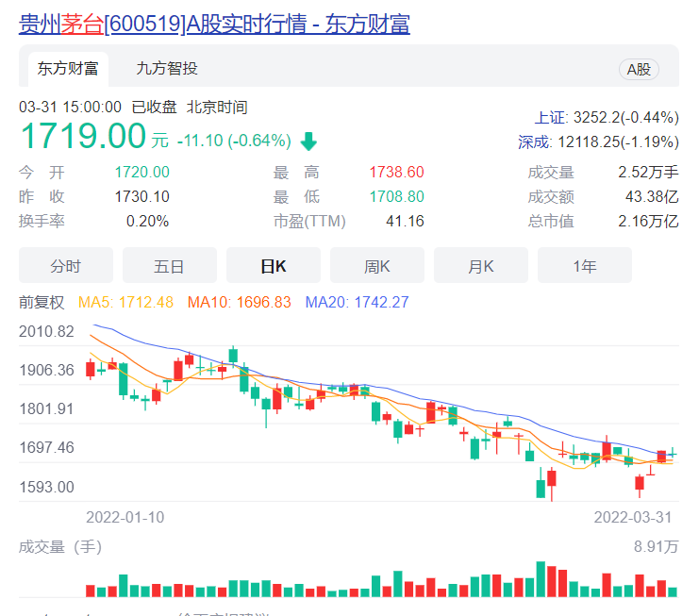Open the 贵州茅台[600519] title link
699x616 pixels.
(214, 24)
